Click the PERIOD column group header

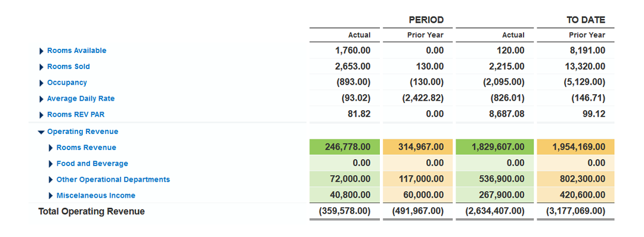[426, 20]
